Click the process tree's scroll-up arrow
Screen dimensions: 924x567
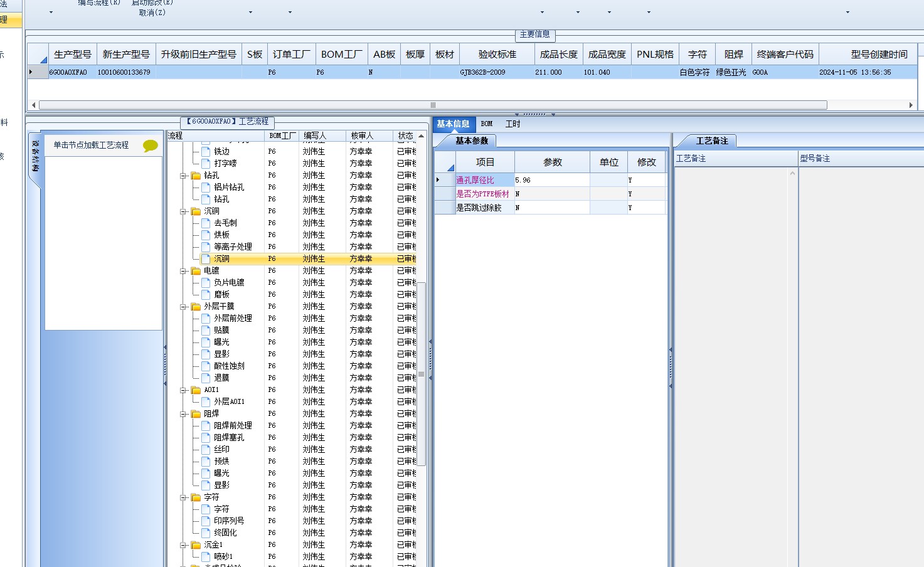[422, 135]
